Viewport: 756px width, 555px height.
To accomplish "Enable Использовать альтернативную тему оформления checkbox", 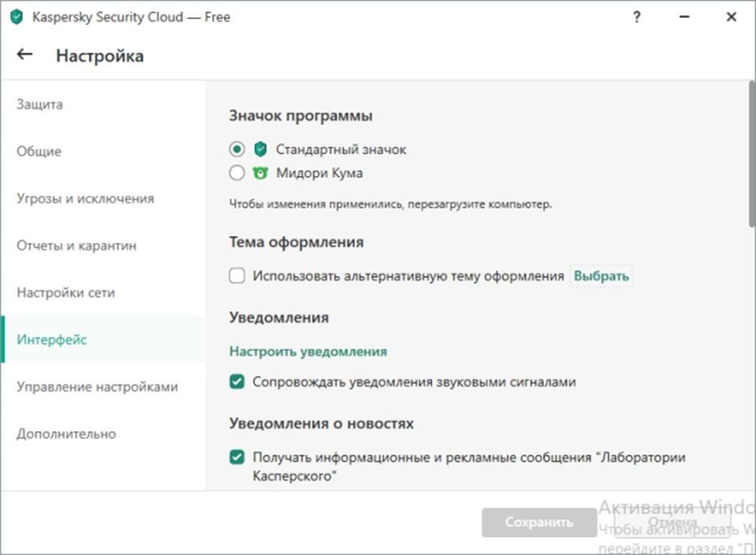I will coord(237,275).
